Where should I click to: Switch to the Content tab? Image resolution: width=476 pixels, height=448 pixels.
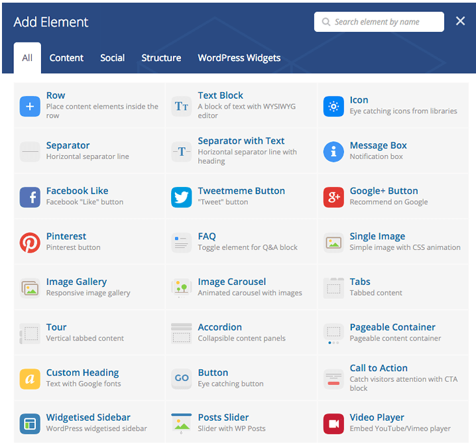66,58
